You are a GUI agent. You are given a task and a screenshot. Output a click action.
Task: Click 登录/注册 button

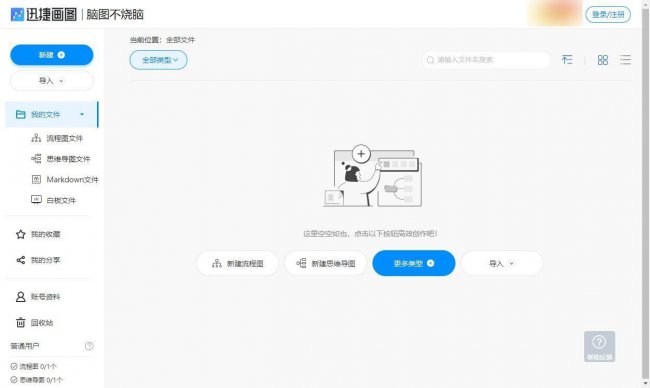(608, 15)
